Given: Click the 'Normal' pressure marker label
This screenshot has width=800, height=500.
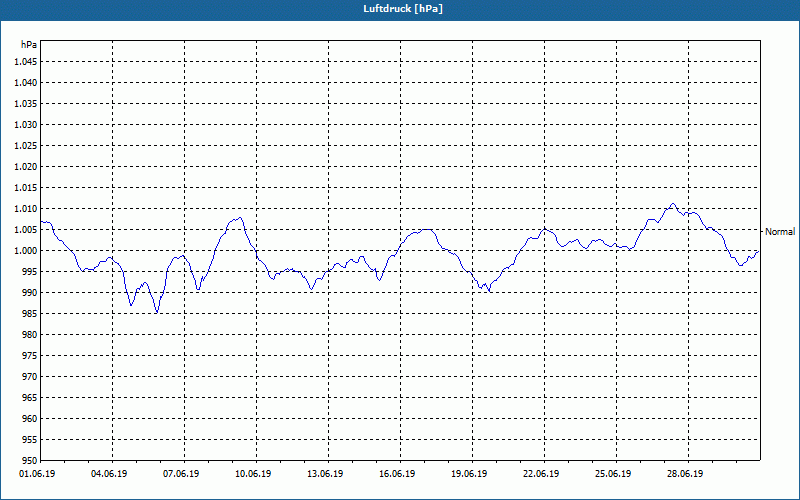Looking at the screenshot, I should pos(780,232).
